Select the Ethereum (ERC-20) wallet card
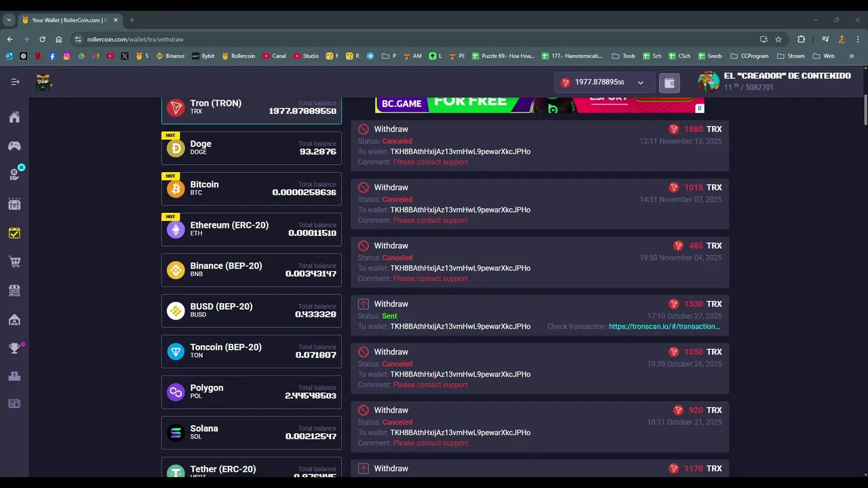Image resolution: width=868 pixels, height=488 pixels. click(x=252, y=229)
